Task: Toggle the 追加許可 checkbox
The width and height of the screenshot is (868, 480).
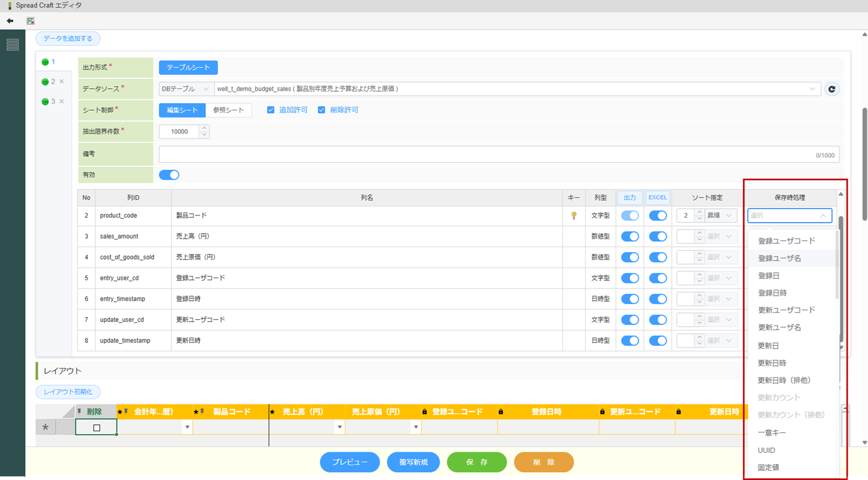Action: tap(271, 110)
